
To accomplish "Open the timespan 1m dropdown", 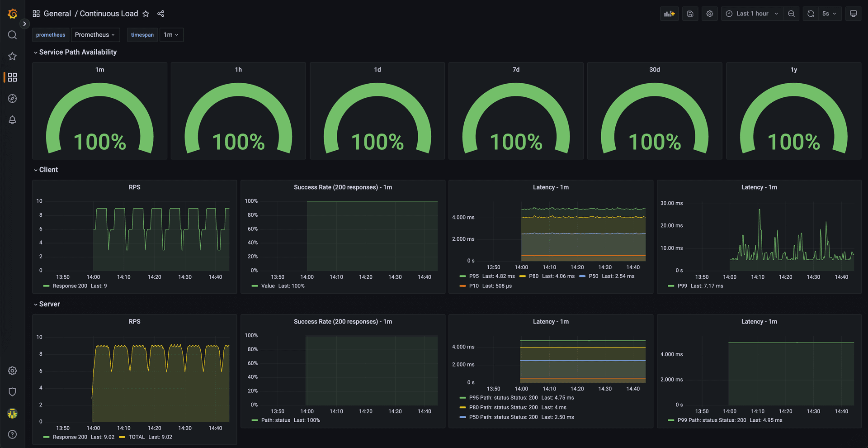I will click(171, 35).
